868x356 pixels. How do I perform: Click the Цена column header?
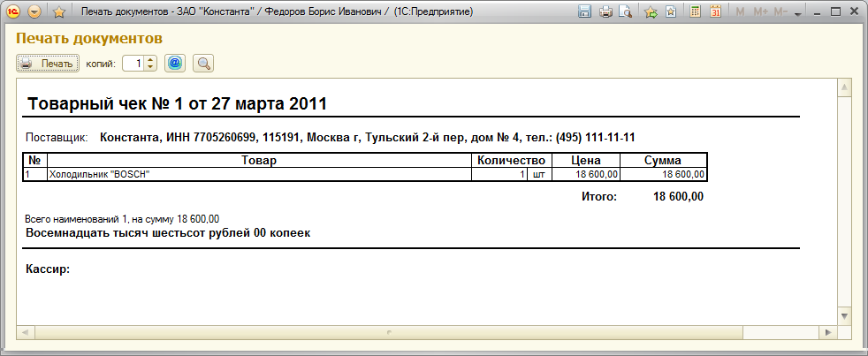586,161
